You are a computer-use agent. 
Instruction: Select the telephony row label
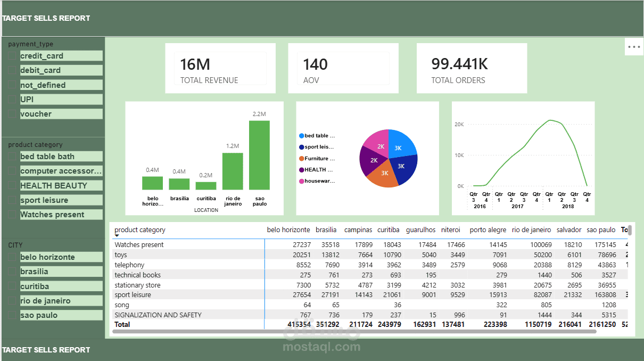click(x=129, y=265)
